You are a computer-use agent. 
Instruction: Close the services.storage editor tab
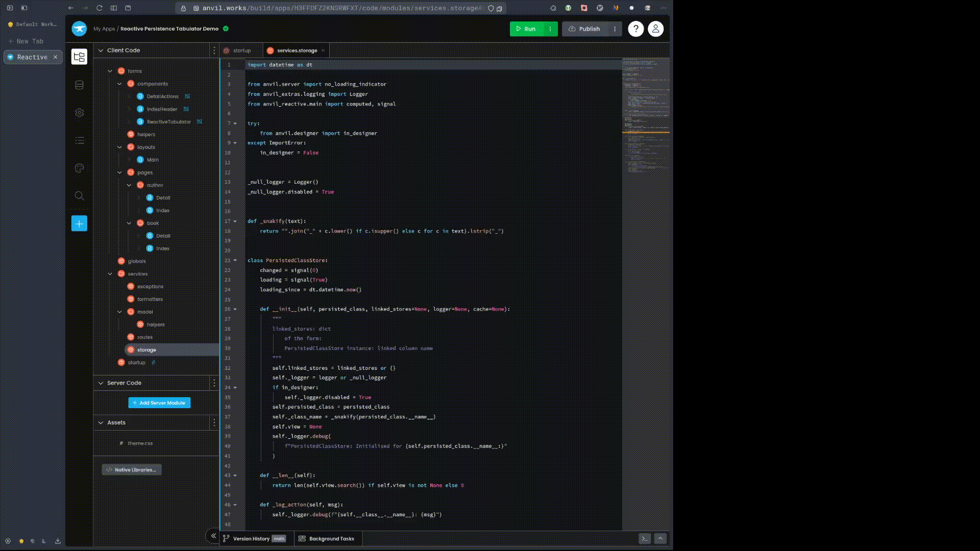pos(323,51)
